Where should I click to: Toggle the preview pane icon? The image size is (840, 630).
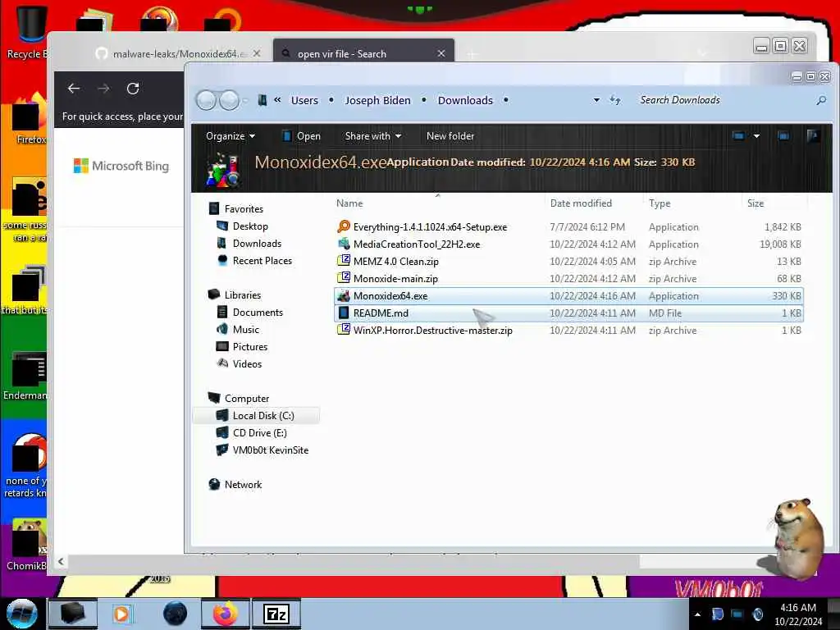coord(783,136)
